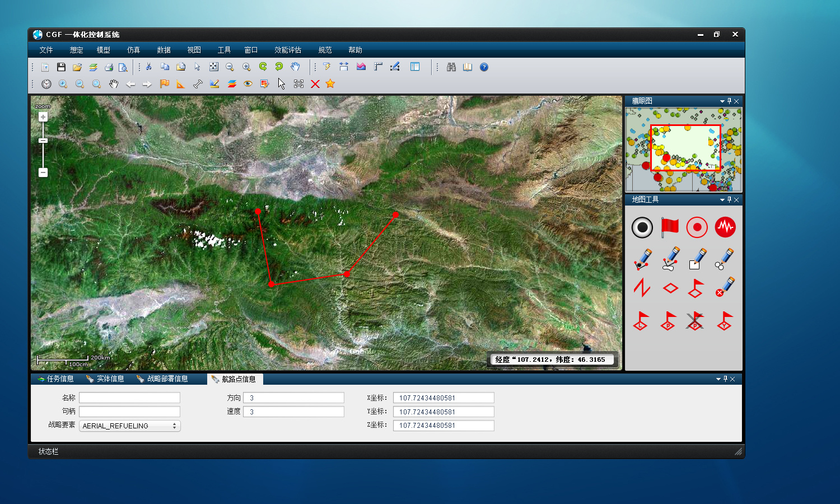
Task: Click the clock icon in the toolbar
Action: pyautogui.click(x=46, y=84)
